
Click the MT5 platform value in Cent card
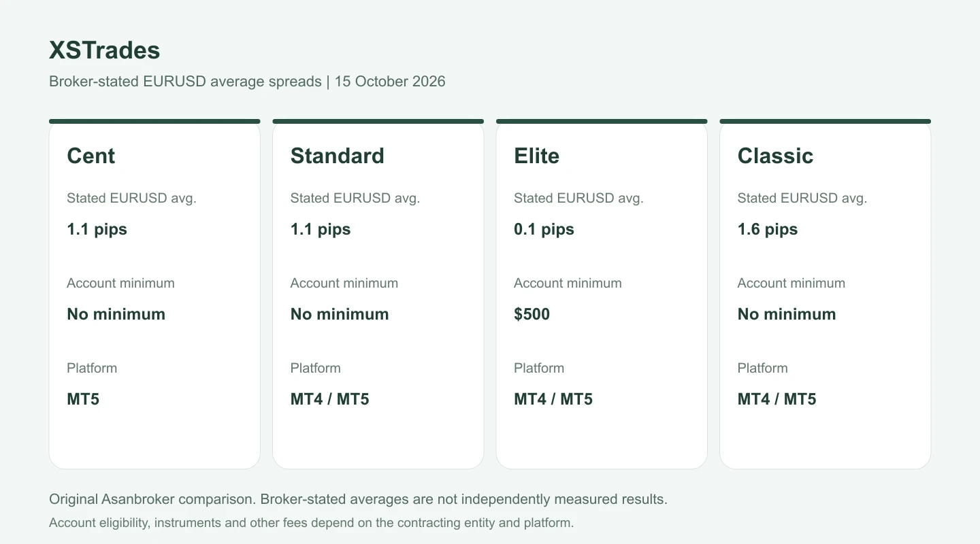pos(83,399)
